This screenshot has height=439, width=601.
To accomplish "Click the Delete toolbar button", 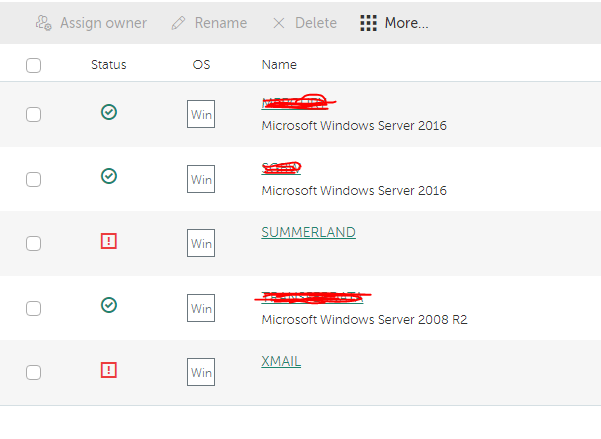I will [x=305, y=23].
